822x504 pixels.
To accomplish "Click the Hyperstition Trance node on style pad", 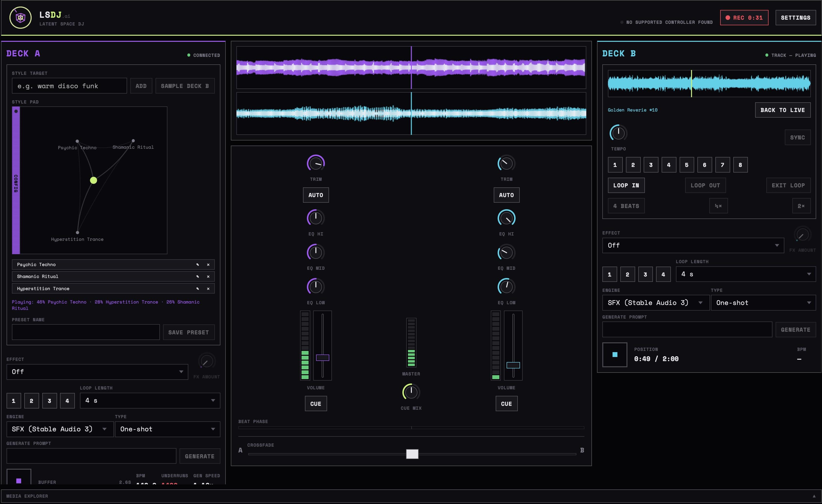I will pos(78,233).
